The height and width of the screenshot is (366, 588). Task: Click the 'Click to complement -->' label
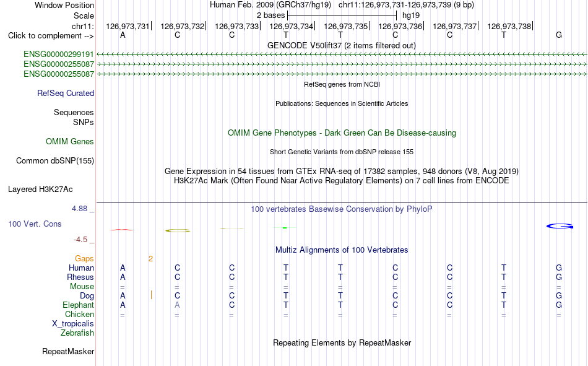coord(51,36)
